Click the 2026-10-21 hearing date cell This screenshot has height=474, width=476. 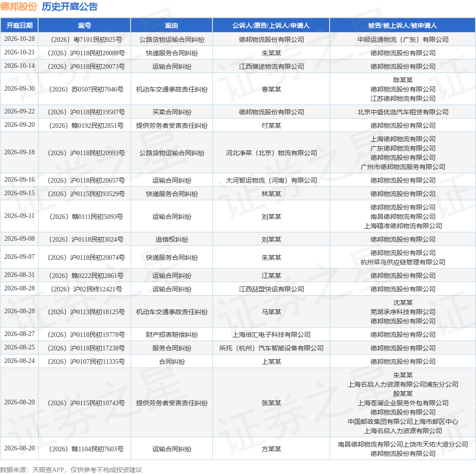point(20,53)
